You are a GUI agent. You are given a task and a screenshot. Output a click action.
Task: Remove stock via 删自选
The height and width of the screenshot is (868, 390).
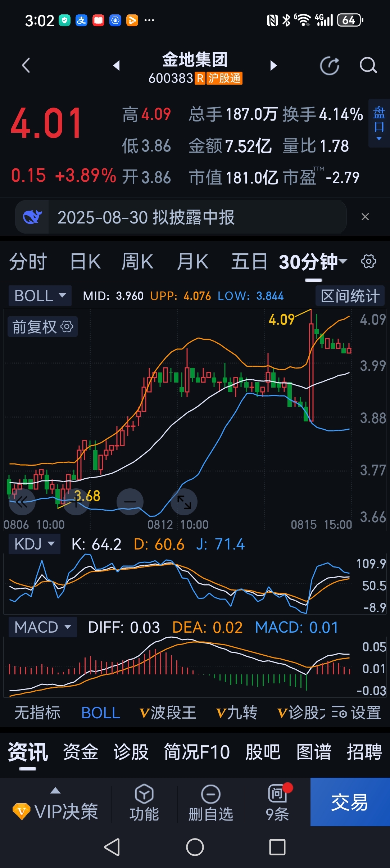(x=211, y=803)
